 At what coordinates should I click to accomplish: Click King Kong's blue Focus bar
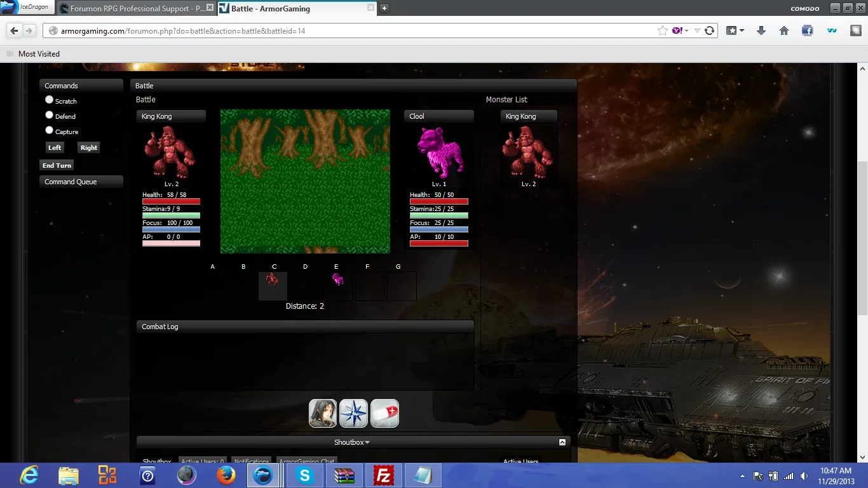click(171, 229)
